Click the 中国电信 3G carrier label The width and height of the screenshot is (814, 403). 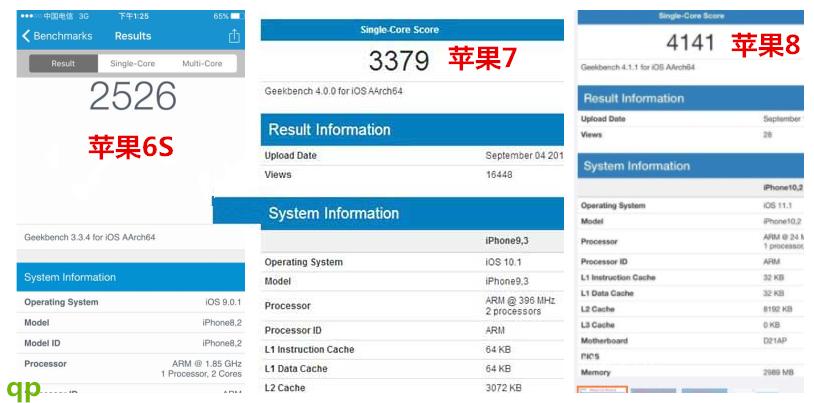pos(66,16)
